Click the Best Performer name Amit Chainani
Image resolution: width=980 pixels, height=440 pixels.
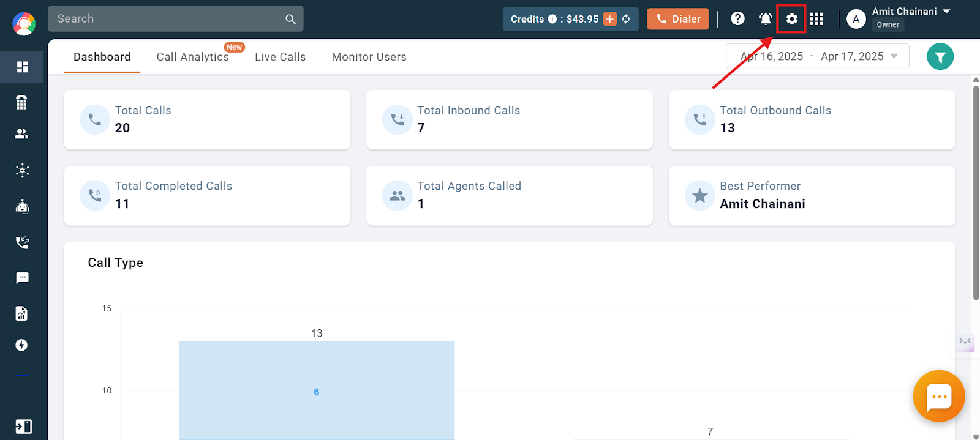pos(763,204)
